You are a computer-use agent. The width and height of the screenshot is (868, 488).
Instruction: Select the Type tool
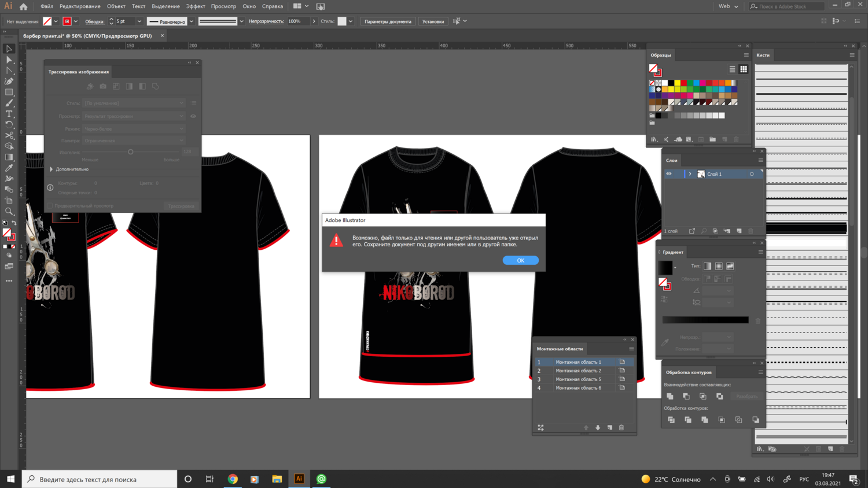9,114
